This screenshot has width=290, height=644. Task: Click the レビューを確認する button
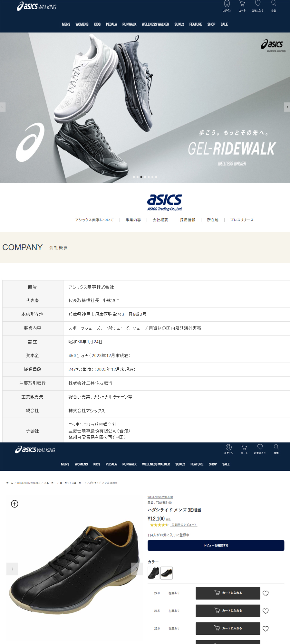216,545
